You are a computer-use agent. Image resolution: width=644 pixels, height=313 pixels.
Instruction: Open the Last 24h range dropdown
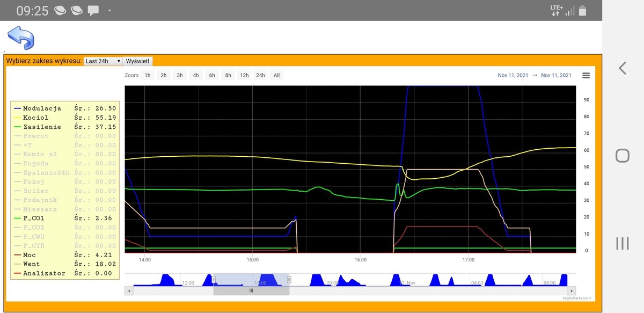pos(103,61)
